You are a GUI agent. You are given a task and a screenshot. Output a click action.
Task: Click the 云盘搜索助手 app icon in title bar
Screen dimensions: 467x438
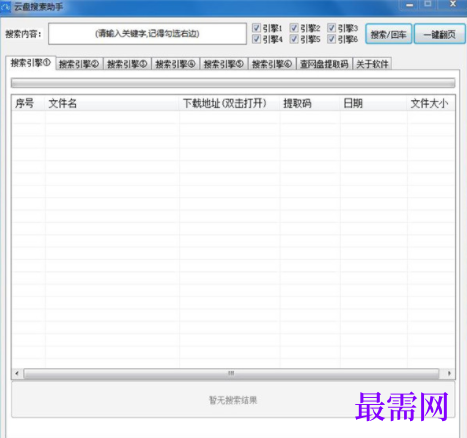(6, 6)
